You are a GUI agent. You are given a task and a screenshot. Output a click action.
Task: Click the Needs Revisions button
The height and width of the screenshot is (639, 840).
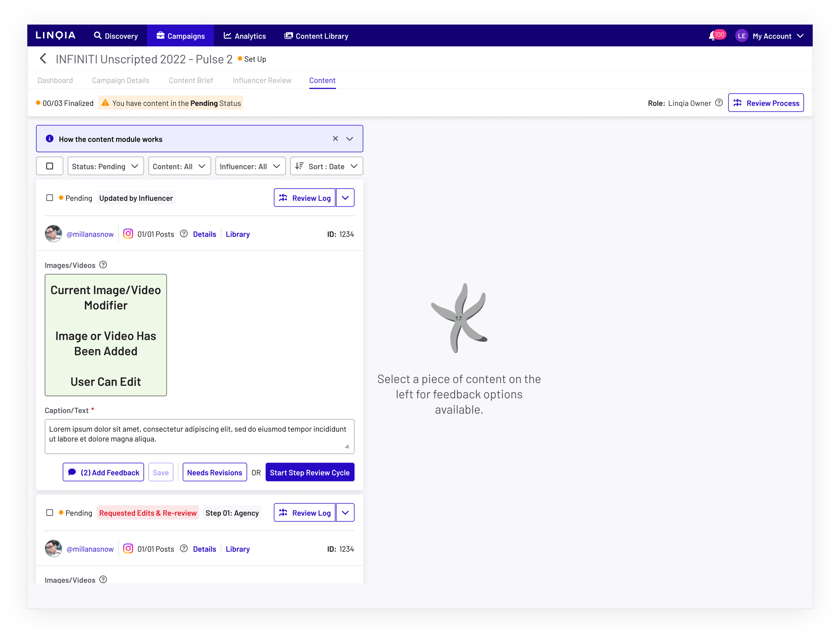coord(214,472)
